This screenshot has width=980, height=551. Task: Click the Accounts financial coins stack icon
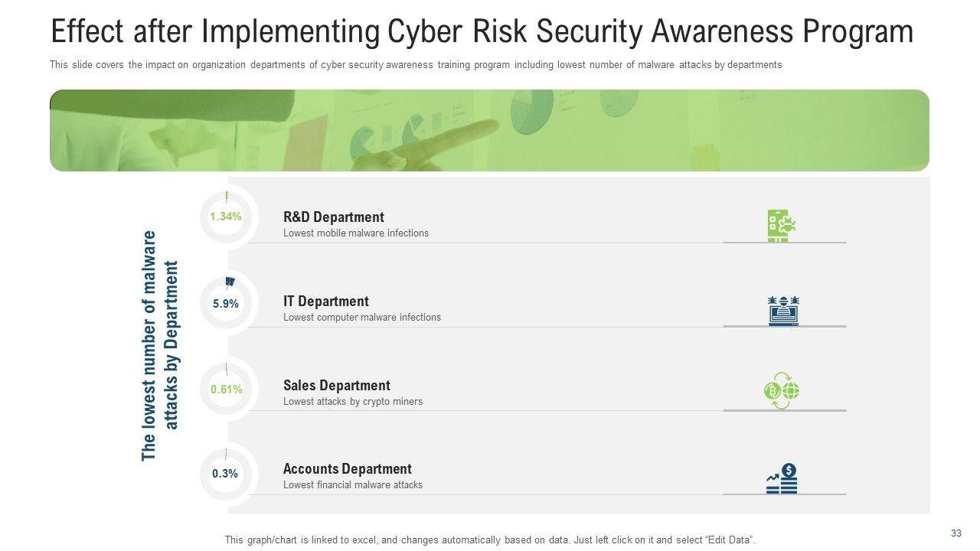pos(782,479)
